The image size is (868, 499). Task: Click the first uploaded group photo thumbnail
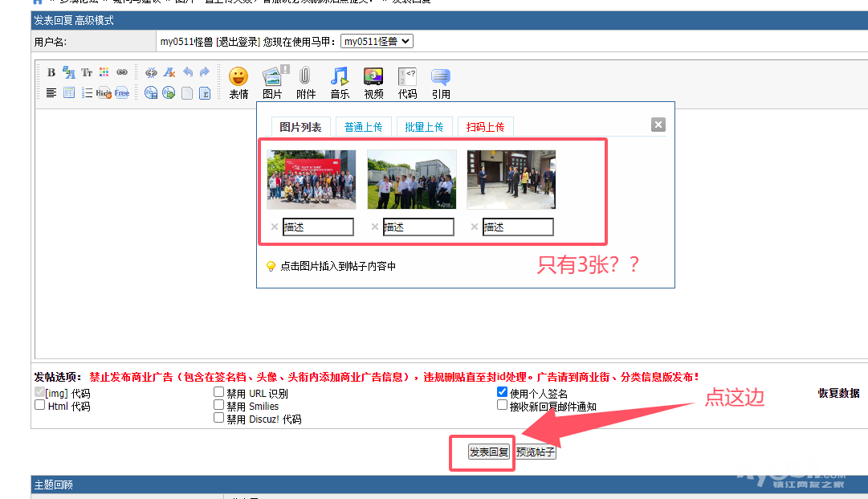(x=312, y=179)
